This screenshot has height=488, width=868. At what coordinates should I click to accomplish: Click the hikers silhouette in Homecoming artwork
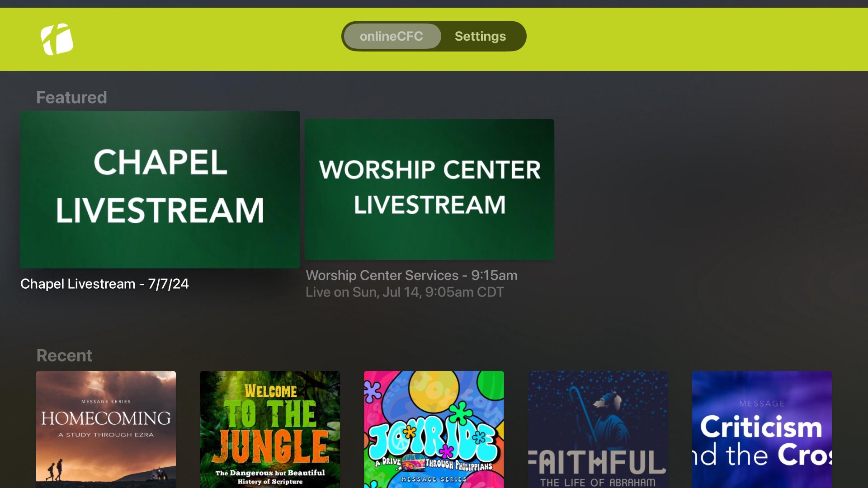click(x=54, y=470)
